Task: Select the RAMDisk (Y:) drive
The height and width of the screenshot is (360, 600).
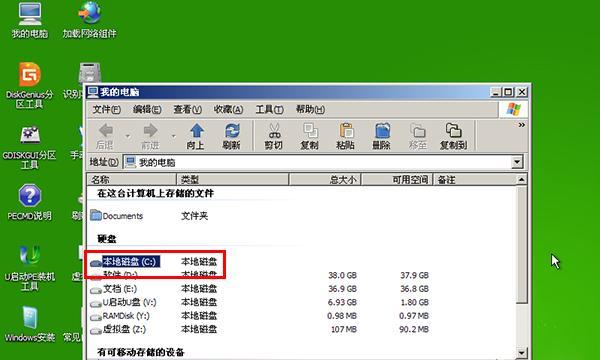Action: point(120,316)
